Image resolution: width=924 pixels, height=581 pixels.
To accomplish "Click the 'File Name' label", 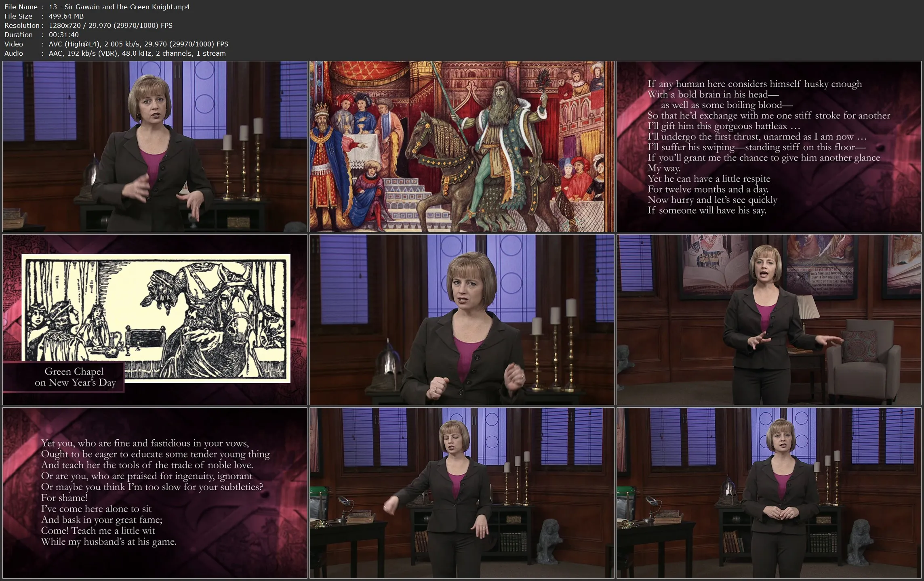I will [21, 7].
